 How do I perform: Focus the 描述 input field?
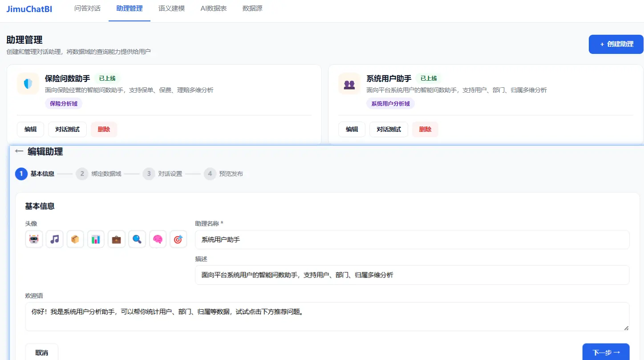(x=412, y=275)
